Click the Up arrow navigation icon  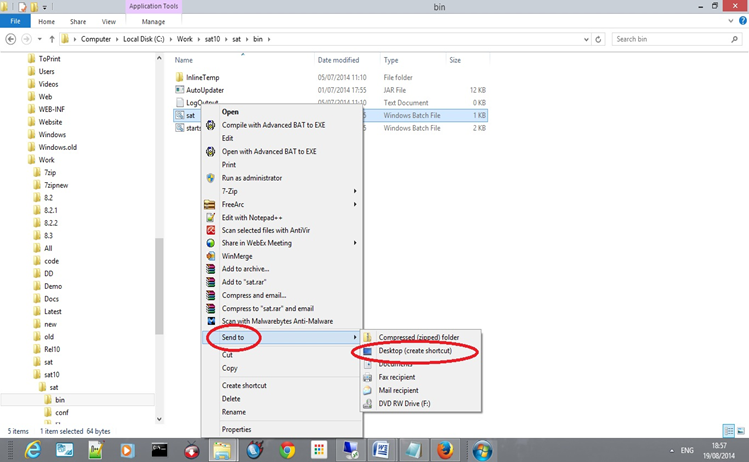51,39
